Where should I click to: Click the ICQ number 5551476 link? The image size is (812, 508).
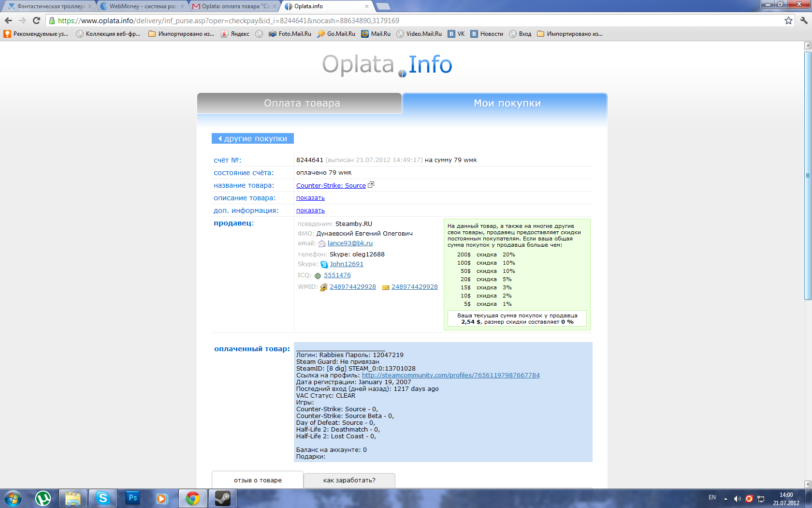click(x=337, y=275)
